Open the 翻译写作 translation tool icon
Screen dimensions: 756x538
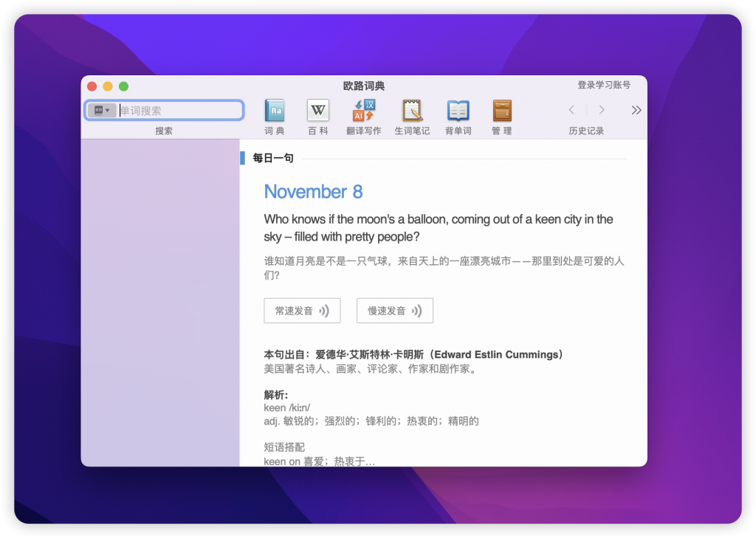364,111
